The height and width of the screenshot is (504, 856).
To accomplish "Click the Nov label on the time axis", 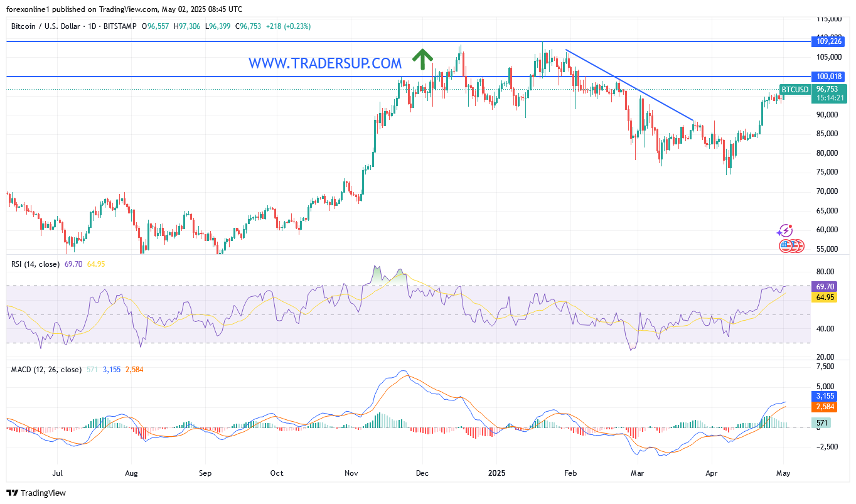I will (351, 473).
